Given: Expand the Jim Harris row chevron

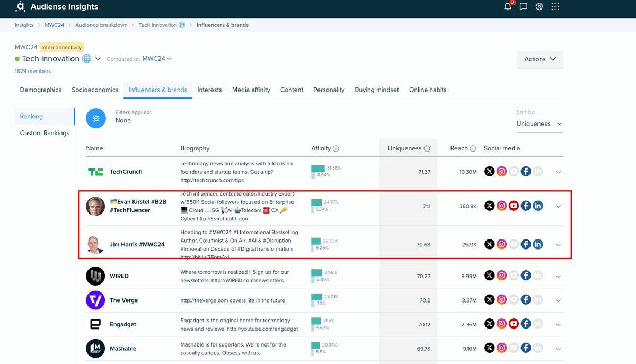Looking at the screenshot, I should tap(558, 245).
